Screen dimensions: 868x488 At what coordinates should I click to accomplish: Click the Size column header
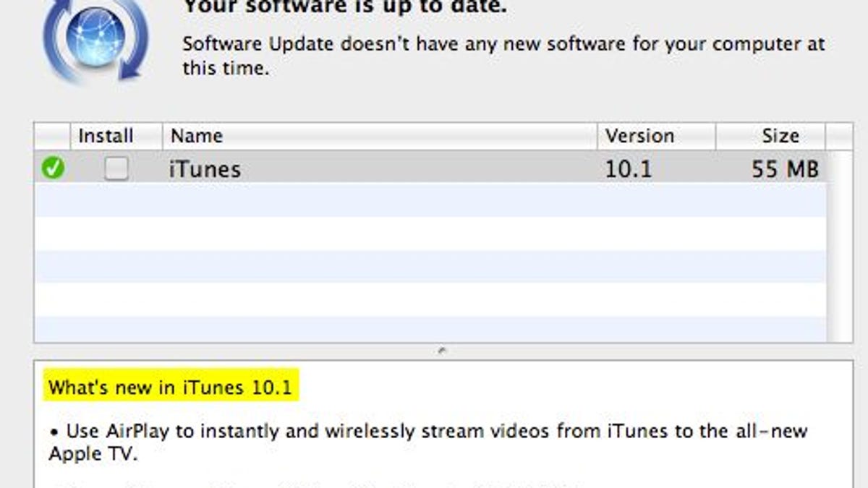point(780,135)
